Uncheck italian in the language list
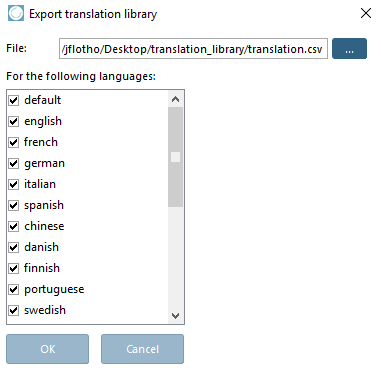381x370 pixels. [x=13, y=184]
